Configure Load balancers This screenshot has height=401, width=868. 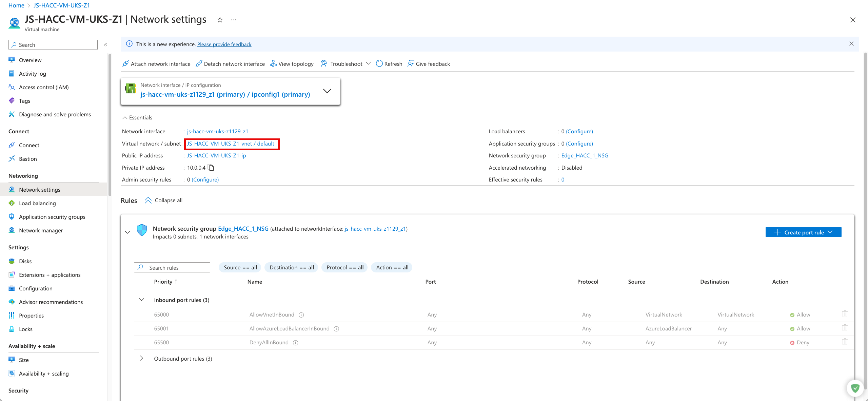pos(579,131)
